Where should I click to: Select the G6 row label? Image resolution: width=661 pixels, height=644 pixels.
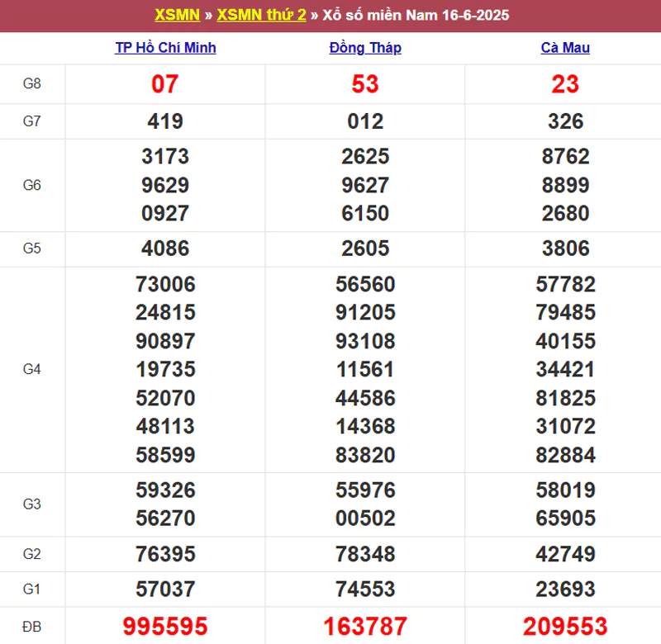32,185
